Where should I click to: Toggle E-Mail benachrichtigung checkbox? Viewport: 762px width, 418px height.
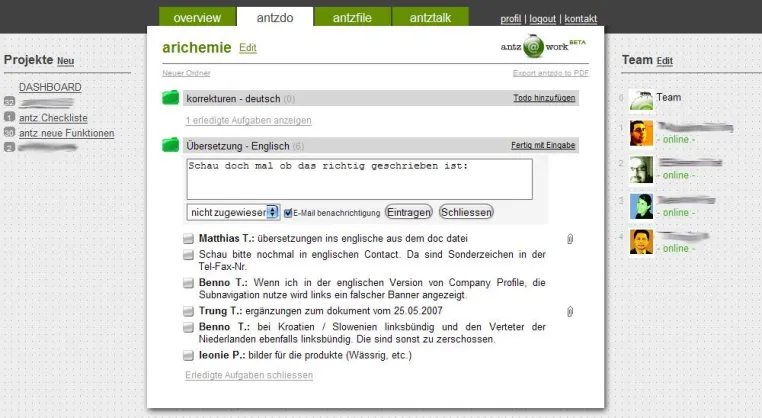[x=288, y=213]
